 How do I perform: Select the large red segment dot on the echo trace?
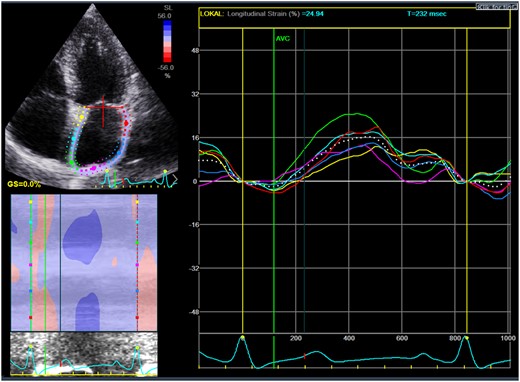click(x=126, y=123)
